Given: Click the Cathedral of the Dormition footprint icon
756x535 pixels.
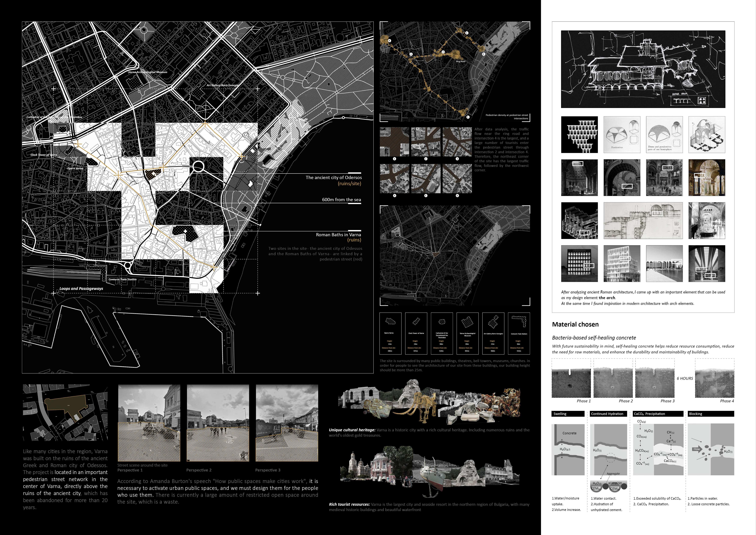Looking at the screenshot, I should click(442, 321).
